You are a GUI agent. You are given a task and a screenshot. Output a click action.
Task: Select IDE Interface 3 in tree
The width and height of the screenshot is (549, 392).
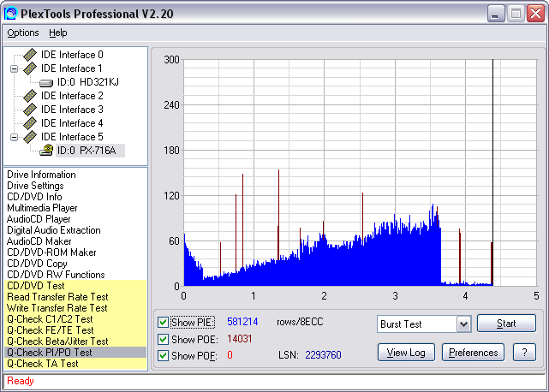click(x=72, y=110)
